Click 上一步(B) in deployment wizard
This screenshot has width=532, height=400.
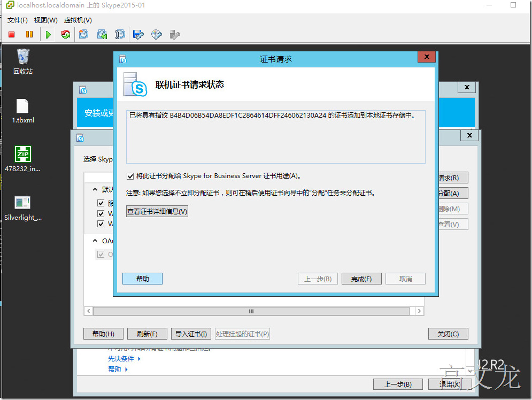[398, 384]
